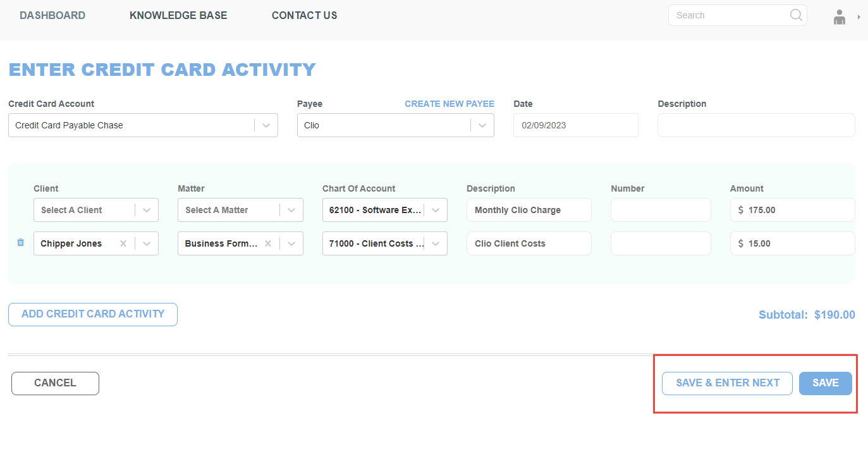Screen dimensions: 868x454
Task: Click the Enter Credit Card Activity heading
Action: pos(162,70)
